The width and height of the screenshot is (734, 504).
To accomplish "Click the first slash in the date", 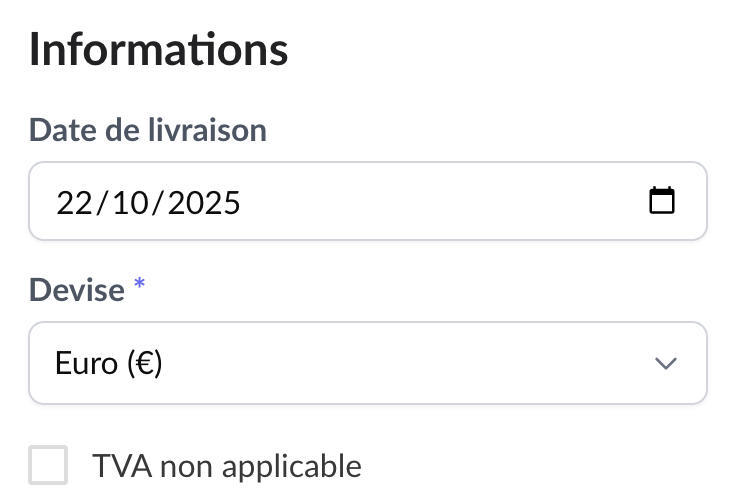I will (x=101, y=202).
